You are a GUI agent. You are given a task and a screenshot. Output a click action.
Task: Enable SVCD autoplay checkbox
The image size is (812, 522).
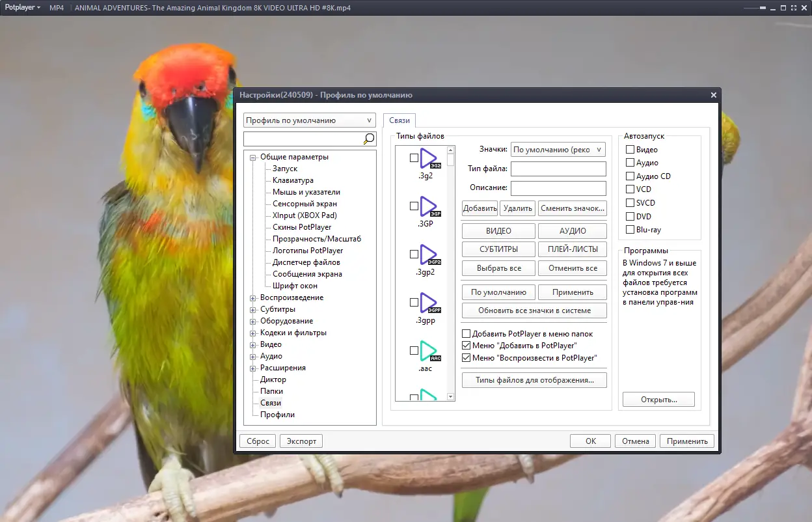tap(630, 203)
